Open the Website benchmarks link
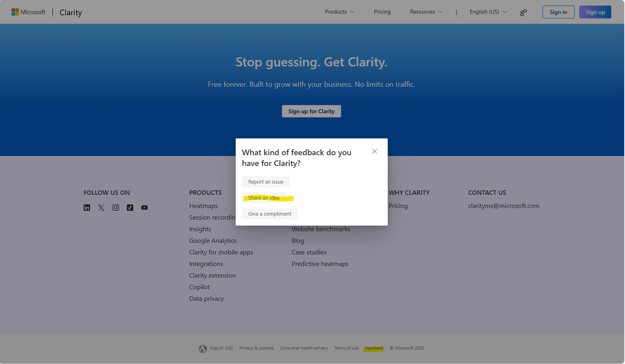 tap(321, 229)
